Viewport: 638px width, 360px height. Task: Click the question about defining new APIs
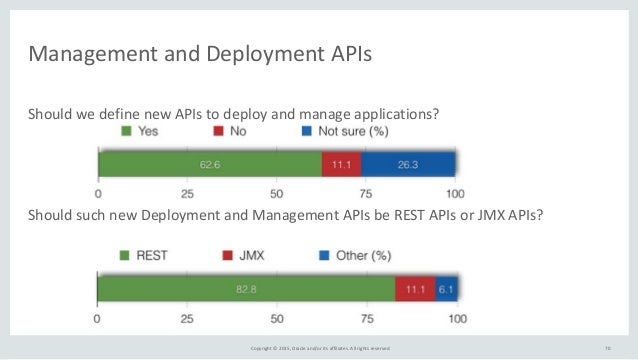tap(234, 114)
